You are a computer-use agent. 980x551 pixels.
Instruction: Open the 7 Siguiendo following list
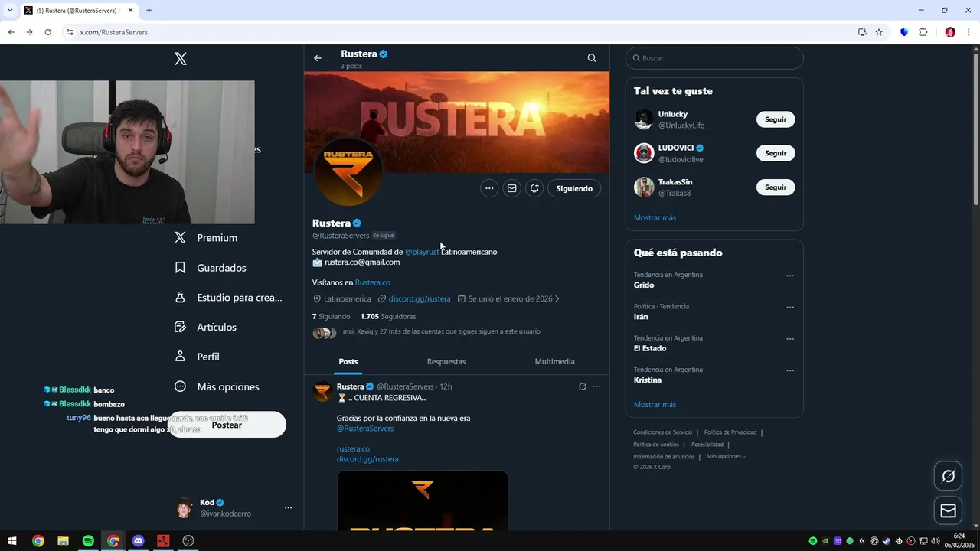331,316
